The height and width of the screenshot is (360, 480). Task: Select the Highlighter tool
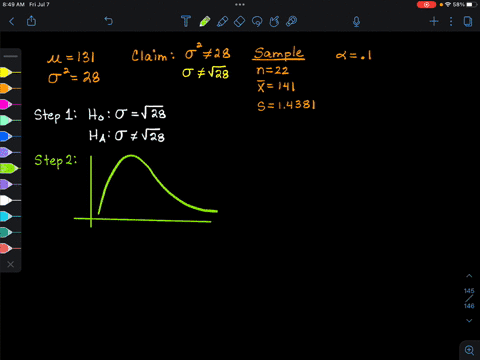coord(222,21)
